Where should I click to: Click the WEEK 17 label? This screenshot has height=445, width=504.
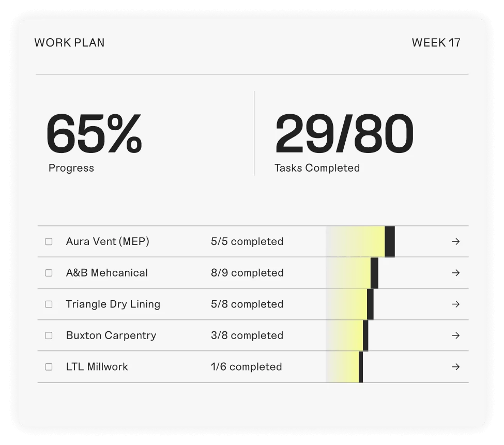click(436, 43)
